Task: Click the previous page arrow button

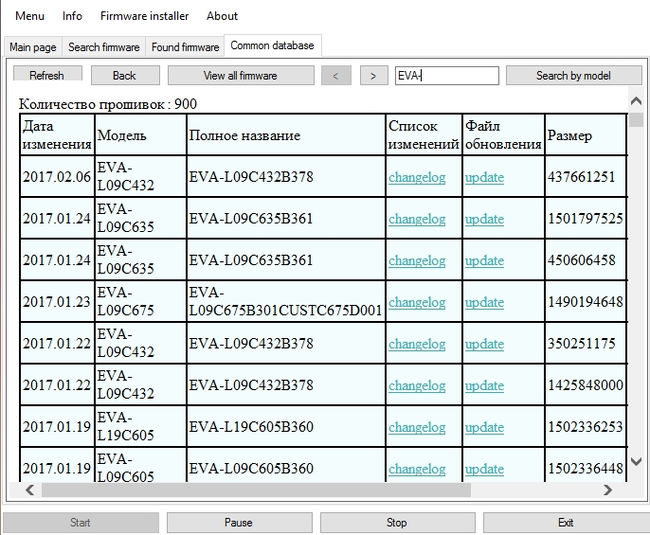Action: [336, 75]
